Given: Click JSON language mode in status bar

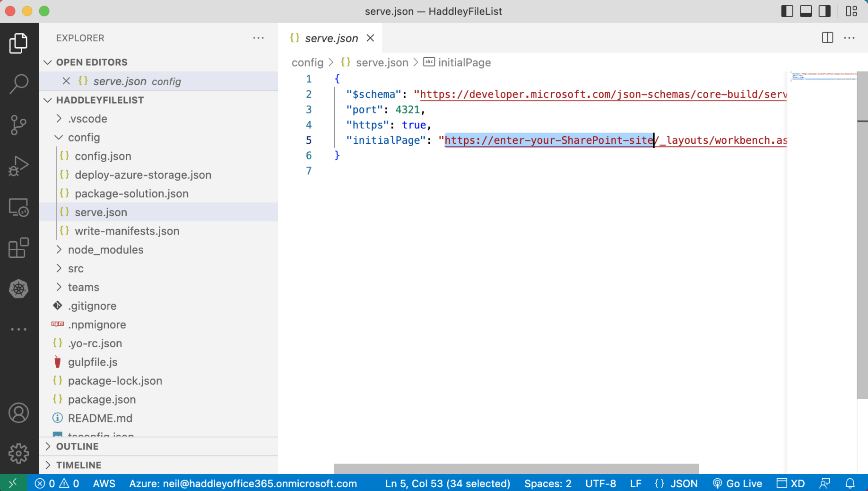Looking at the screenshot, I should coord(684,483).
